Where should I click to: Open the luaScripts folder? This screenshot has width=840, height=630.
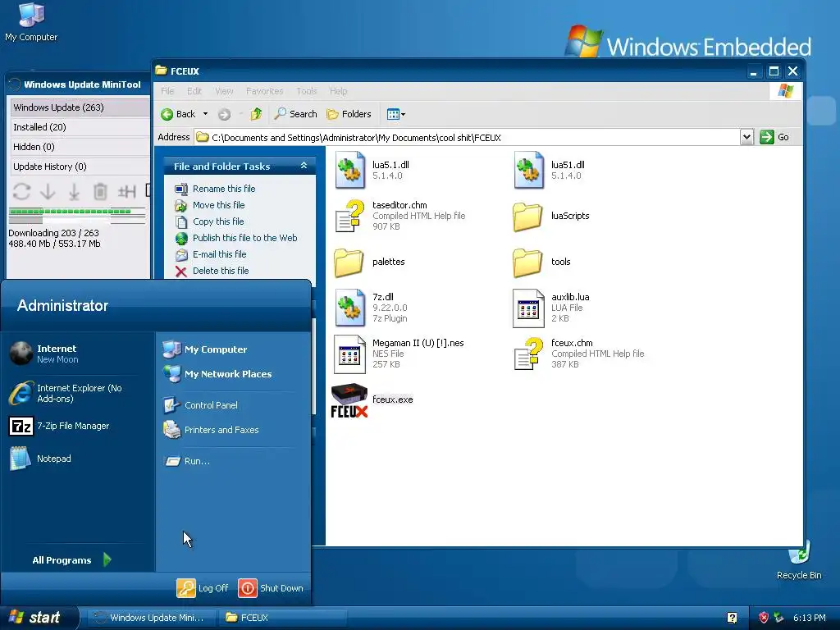pos(527,216)
